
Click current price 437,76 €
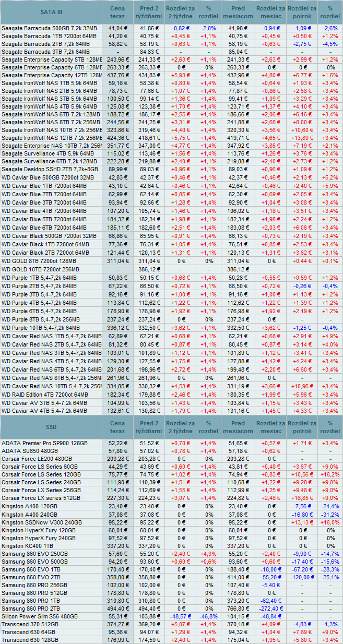[x=118, y=75]
